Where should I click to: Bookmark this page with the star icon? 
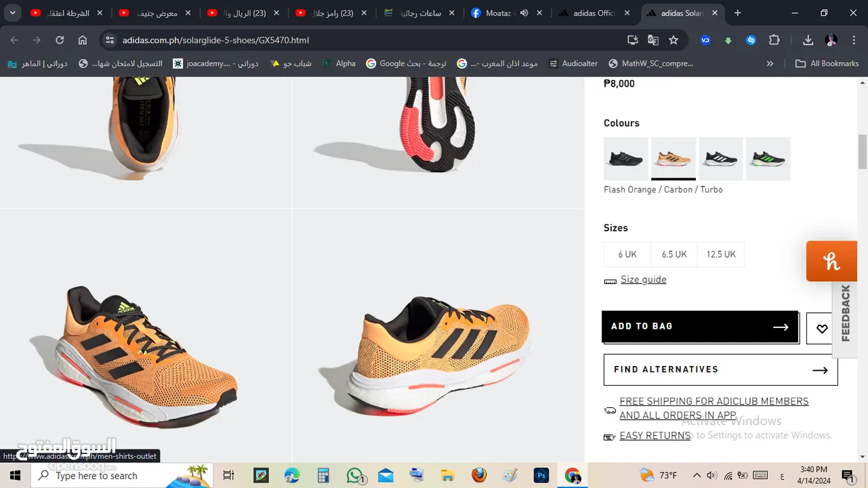(x=674, y=40)
